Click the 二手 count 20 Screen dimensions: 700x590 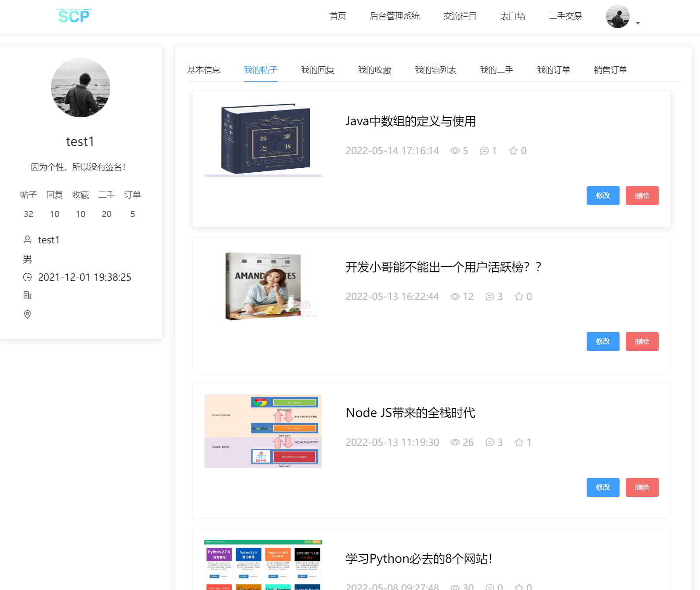pyautogui.click(x=107, y=214)
